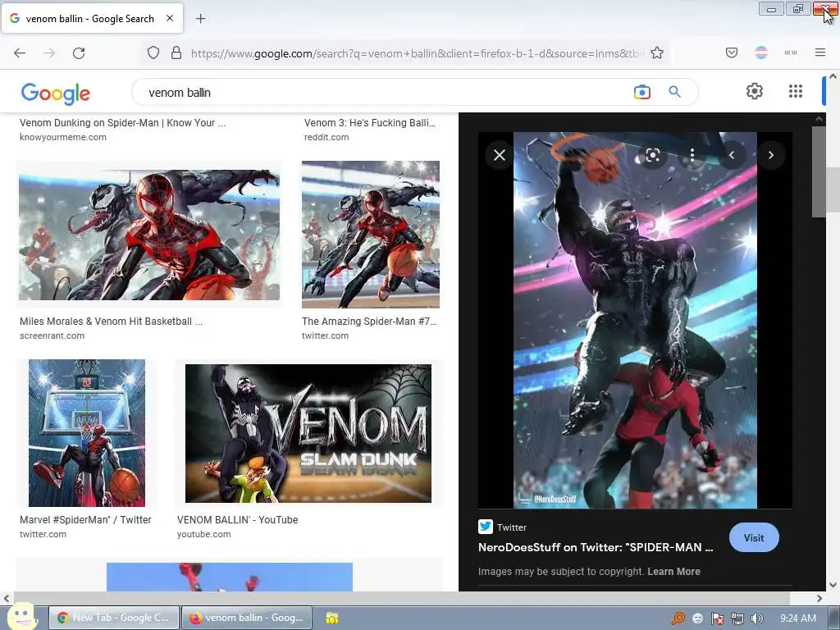Screen dimensions: 840x630
Task: Open the Miles Morales & Venom screenrant thumbnail
Action: 149,235
